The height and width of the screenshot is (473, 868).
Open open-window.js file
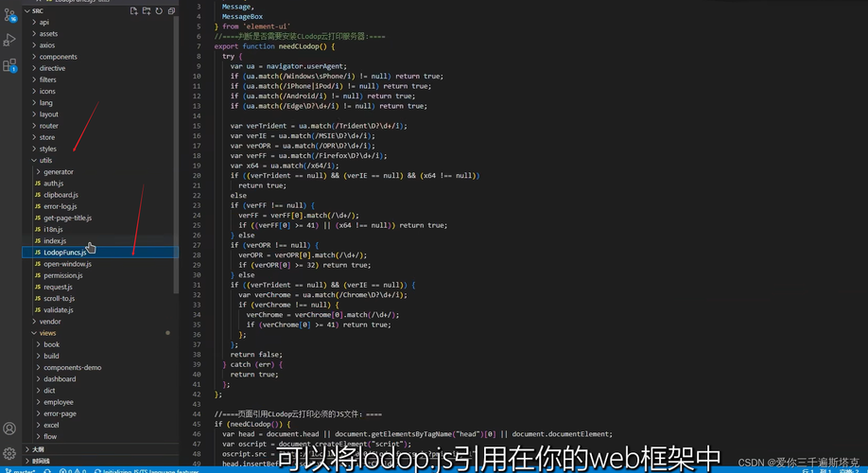(x=100, y=264)
